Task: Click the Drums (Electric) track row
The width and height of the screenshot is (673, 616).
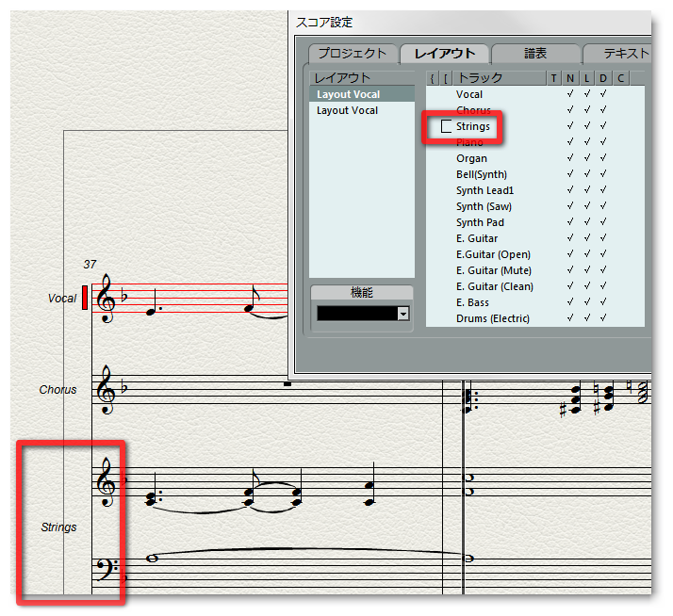Action: tap(535, 318)
